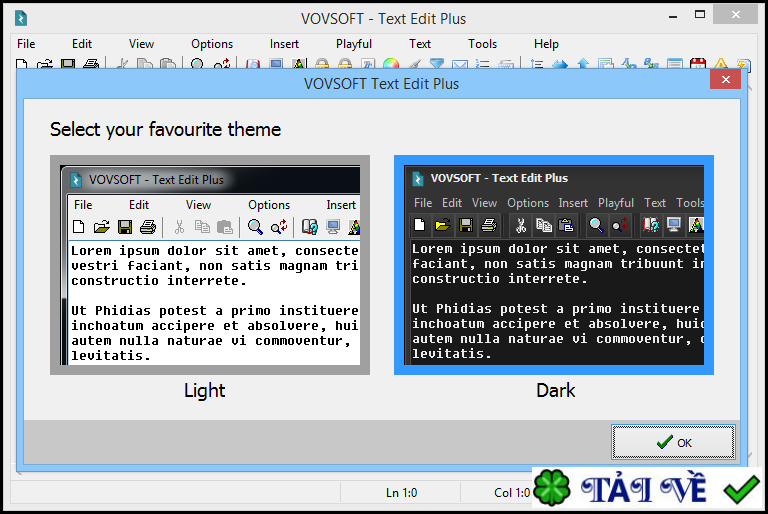Confirm theme choice with OK button

(x=673, y=442)
